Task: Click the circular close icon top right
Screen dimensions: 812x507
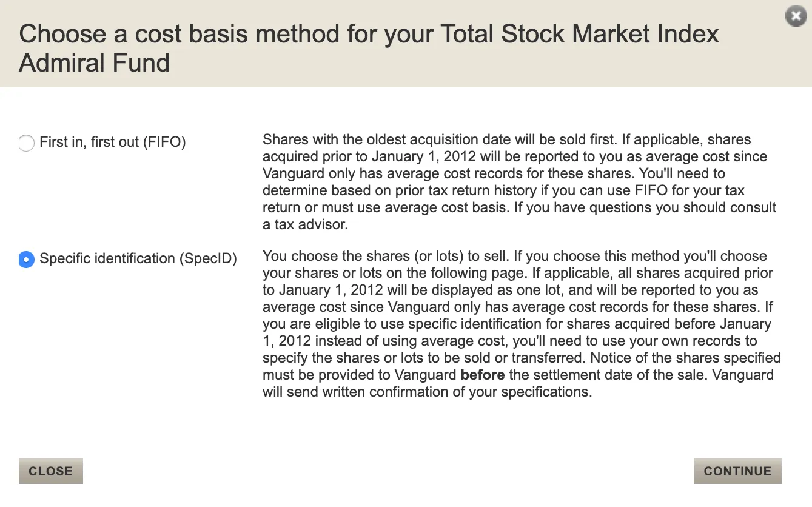Action: tap(796, 16)
